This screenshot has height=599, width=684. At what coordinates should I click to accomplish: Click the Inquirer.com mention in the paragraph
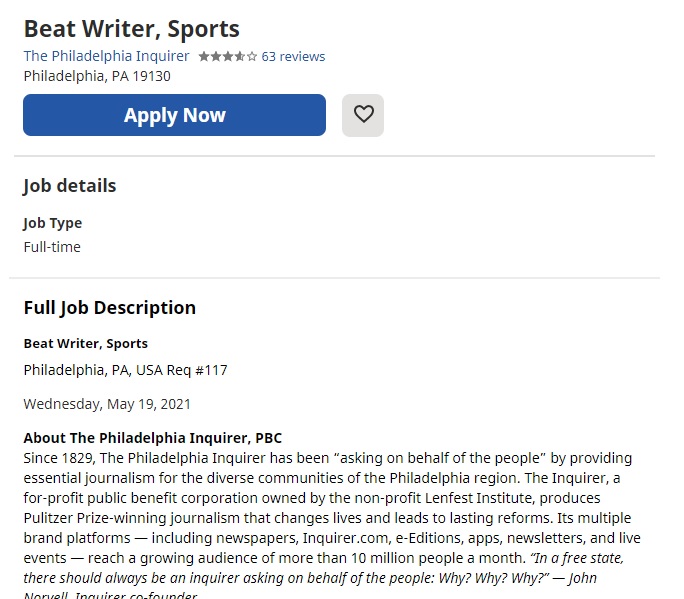[x=345, y=538]
